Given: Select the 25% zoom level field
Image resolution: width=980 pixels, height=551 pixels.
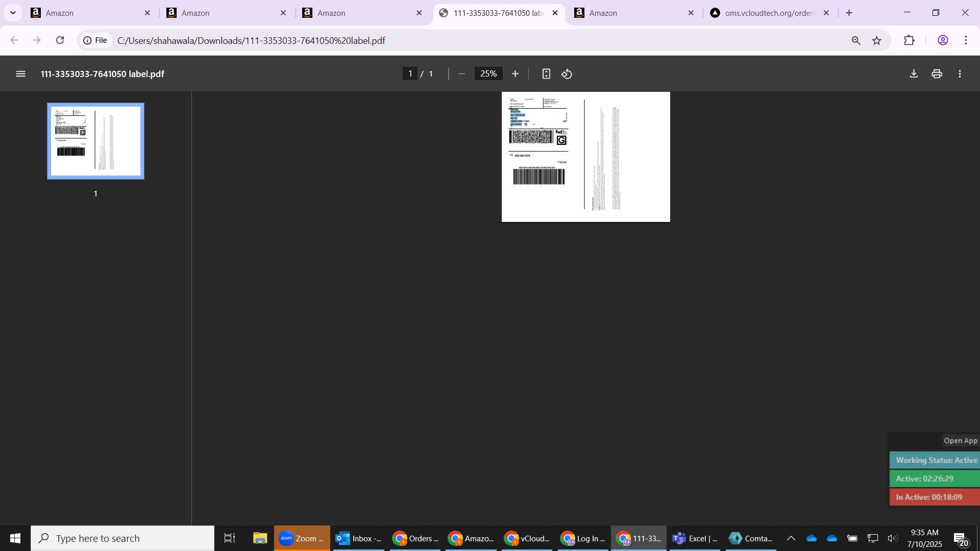Looking at the screenshot, I should 488,74.
